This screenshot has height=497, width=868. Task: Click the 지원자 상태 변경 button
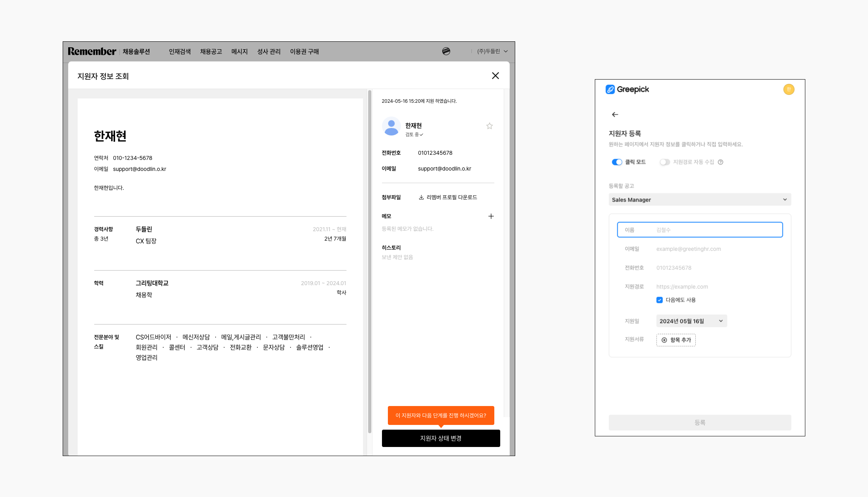(441, 438)
